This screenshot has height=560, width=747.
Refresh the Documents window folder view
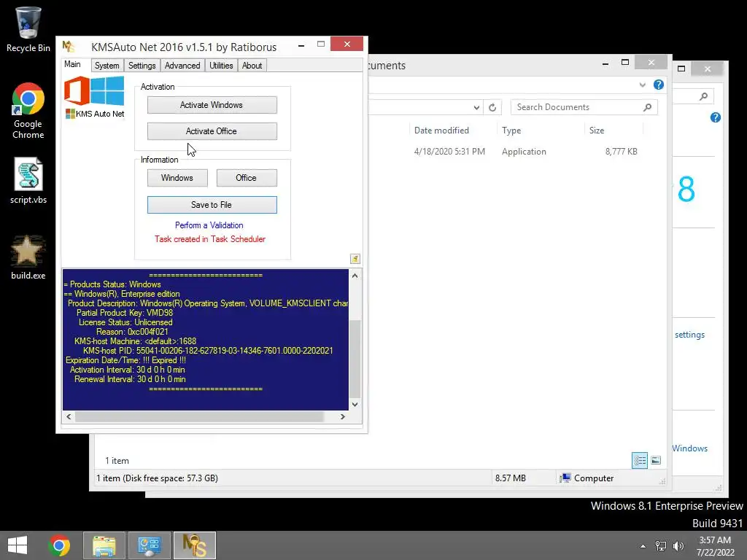tap(492, 108)
